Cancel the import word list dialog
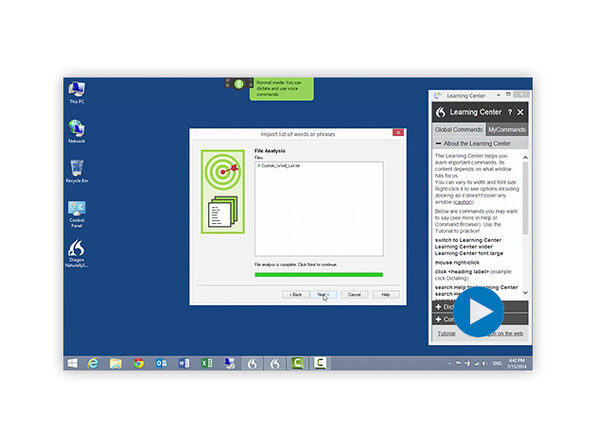 (x=354, y=295)
